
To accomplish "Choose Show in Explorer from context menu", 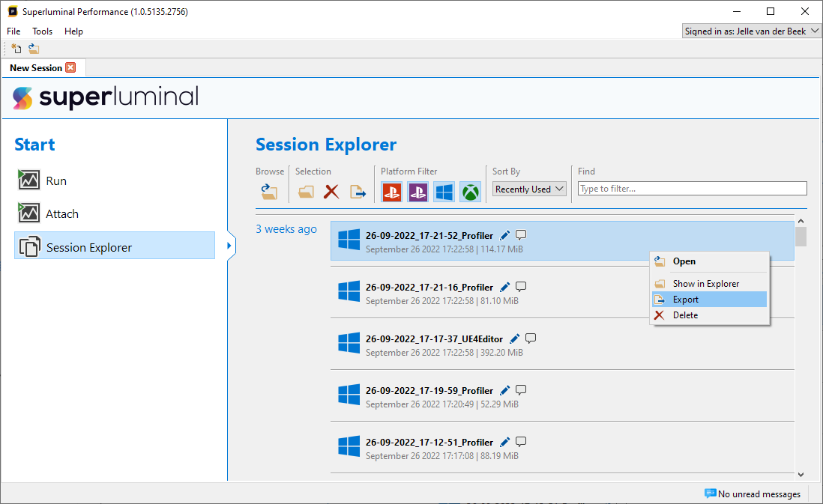I will (x=705, y=284).
